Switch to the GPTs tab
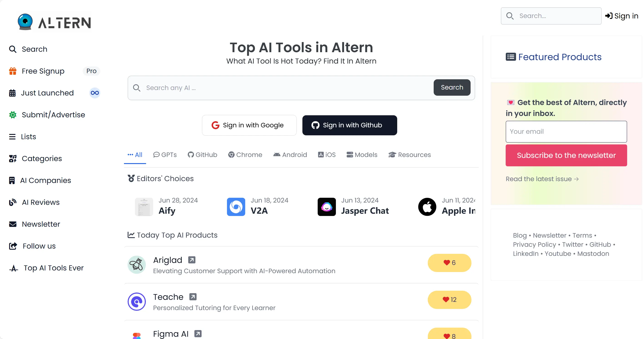Screen dimensions: 644x339 coord(165,155)
